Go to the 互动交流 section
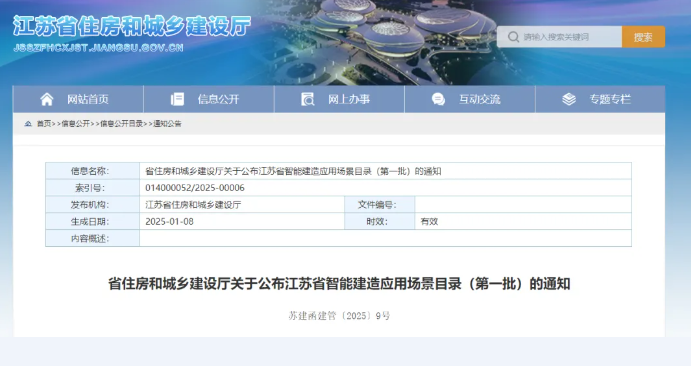691x366 pixels. (470, 99)
